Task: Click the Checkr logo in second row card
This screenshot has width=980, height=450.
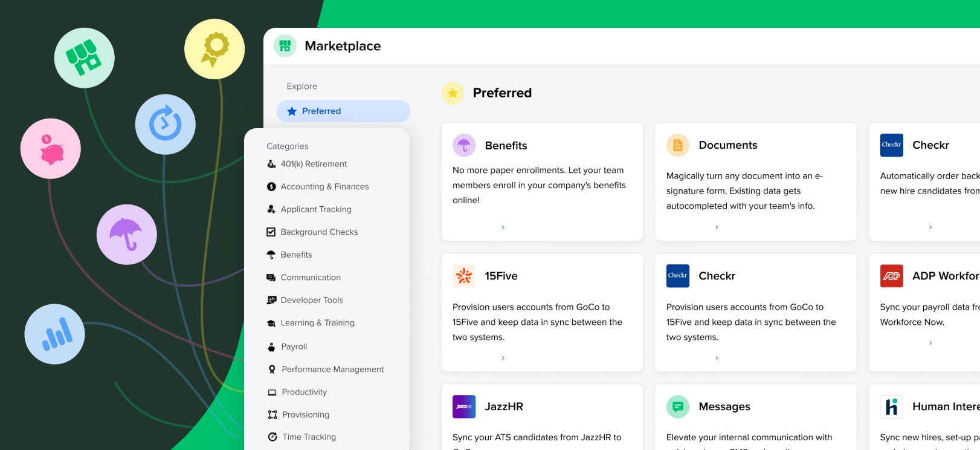Action: pyautogui.click(x=678, y=276)
